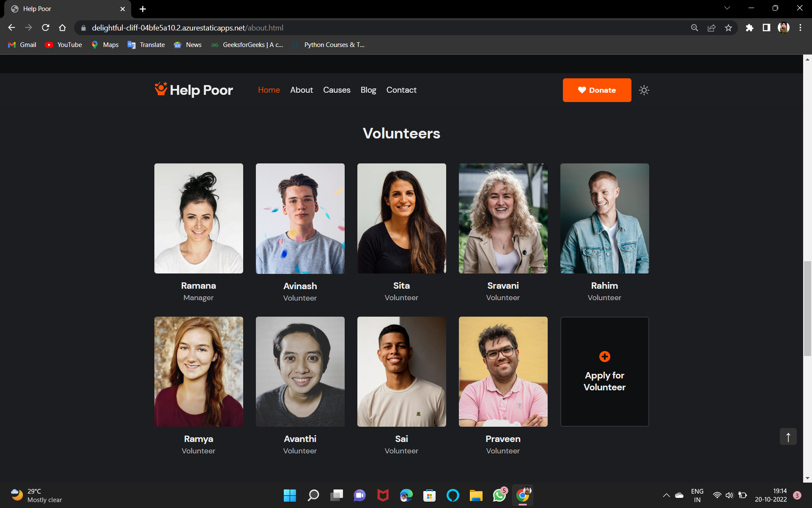Toggle the Chrome side panel
This screenshot has width=812, height=508.
tap(766, 28)
